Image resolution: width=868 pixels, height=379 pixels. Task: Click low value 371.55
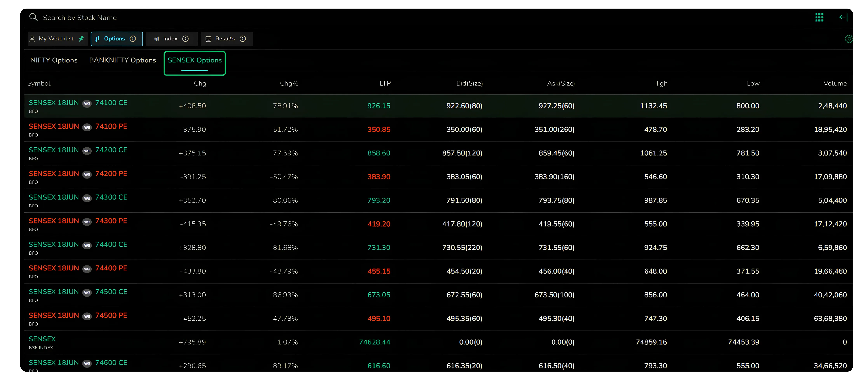(x=748, y=271)
